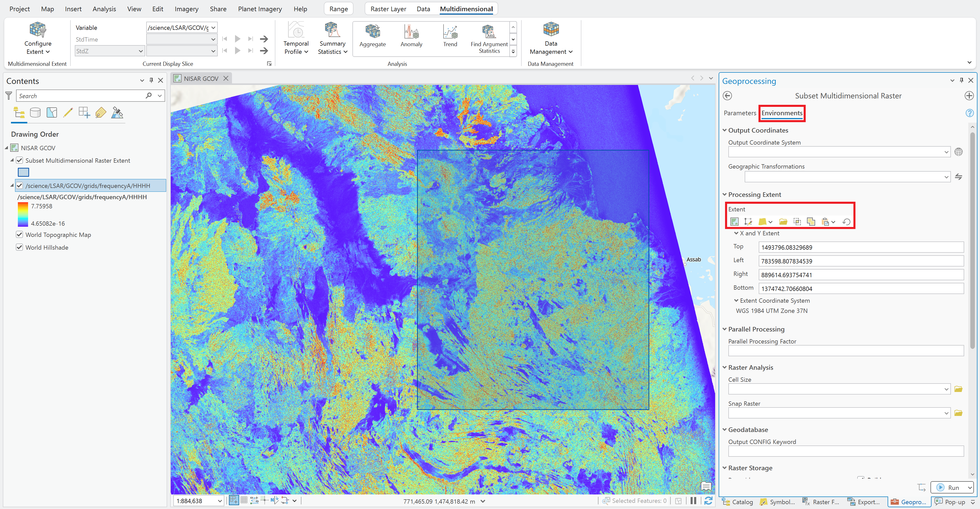Toggle World Hillshade layer visibility

pos(19,247)
